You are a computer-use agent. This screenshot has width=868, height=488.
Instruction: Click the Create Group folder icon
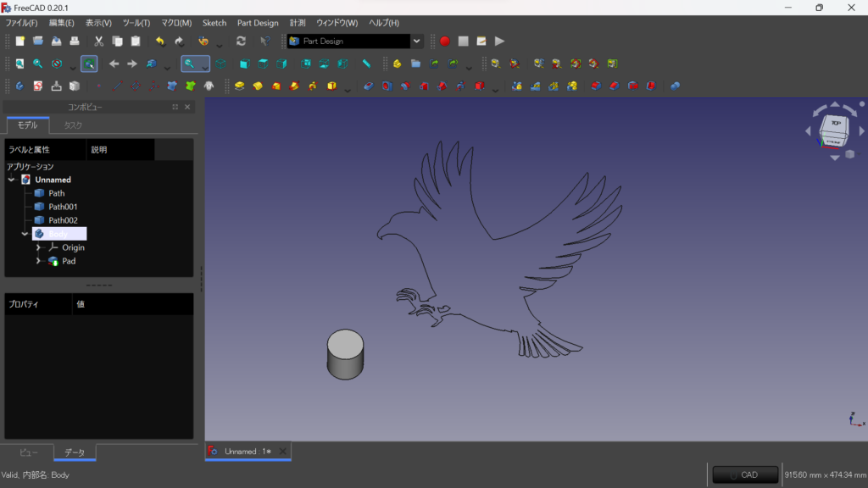pyautogui.click(x=415, y=64)
